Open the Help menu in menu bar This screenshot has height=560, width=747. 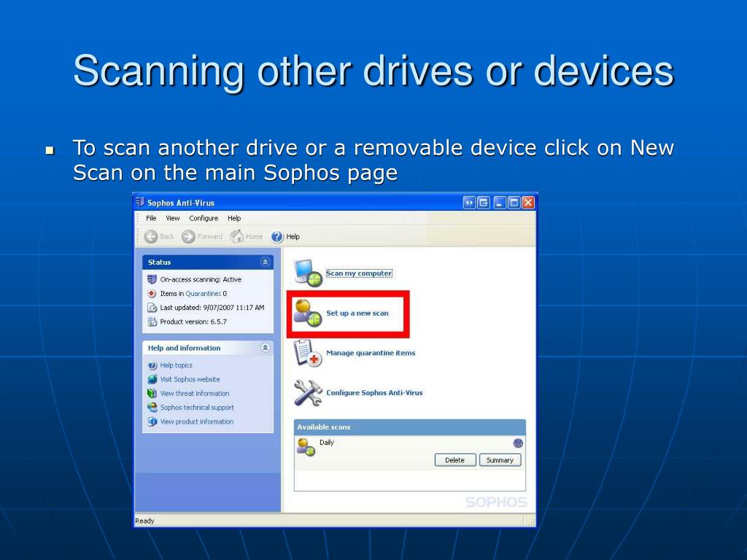click(234, 218)
